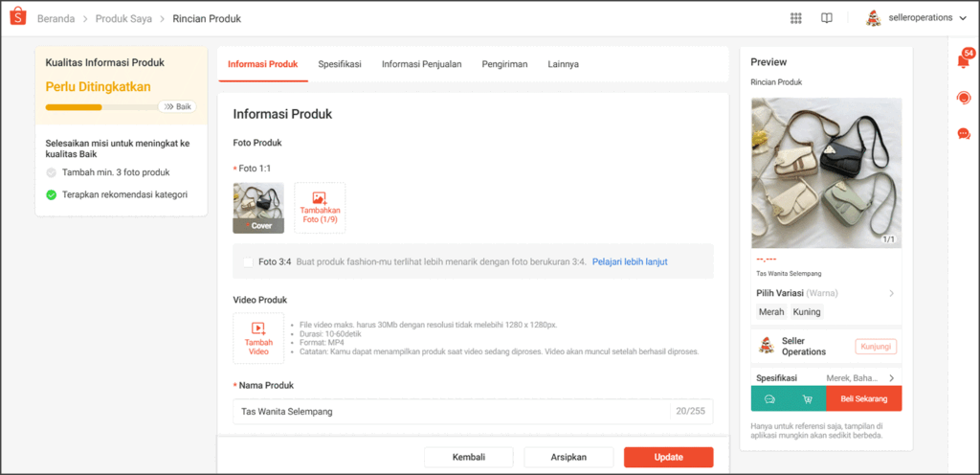
Task: Expand the Pilih Variasi chevron
Action: coord(891,293)
